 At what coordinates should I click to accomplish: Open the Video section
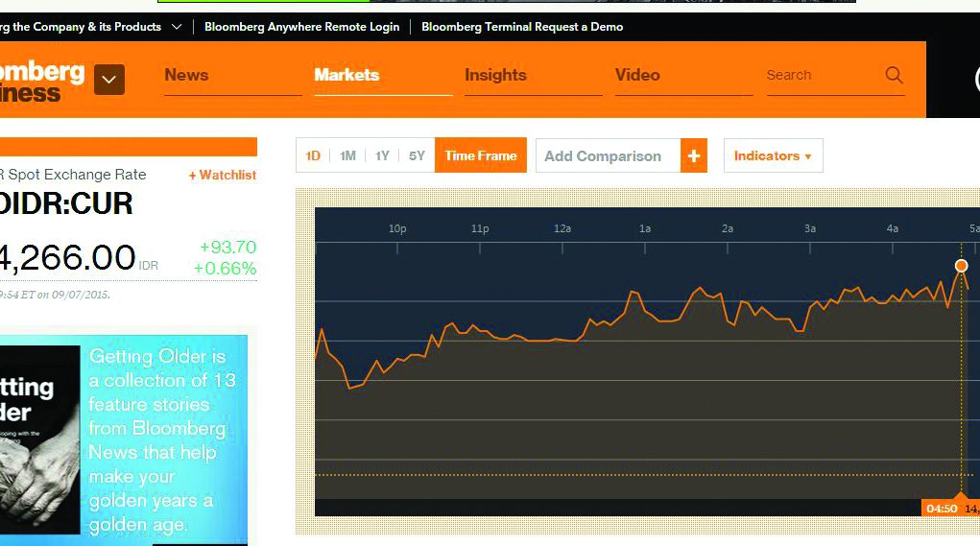(637, 75)
